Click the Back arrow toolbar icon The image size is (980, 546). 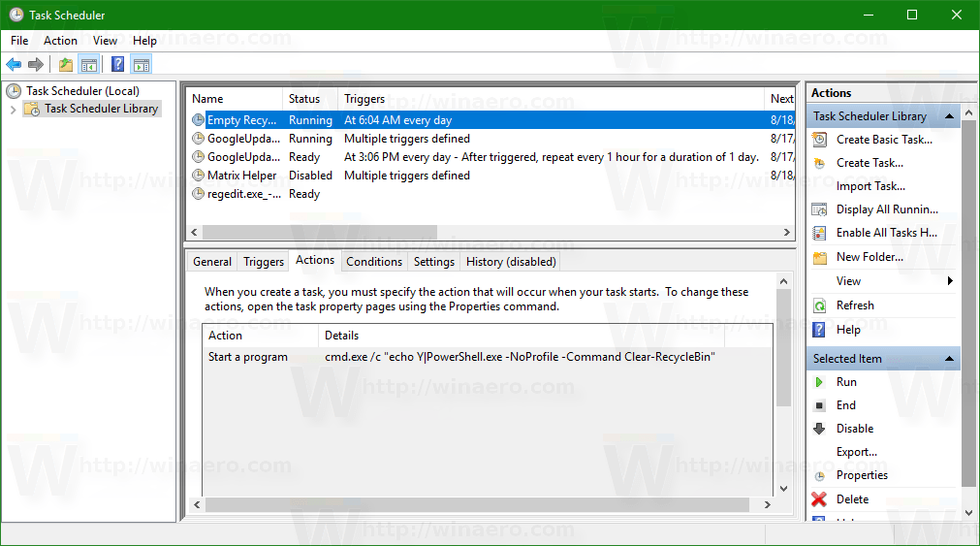coord(14,64)
